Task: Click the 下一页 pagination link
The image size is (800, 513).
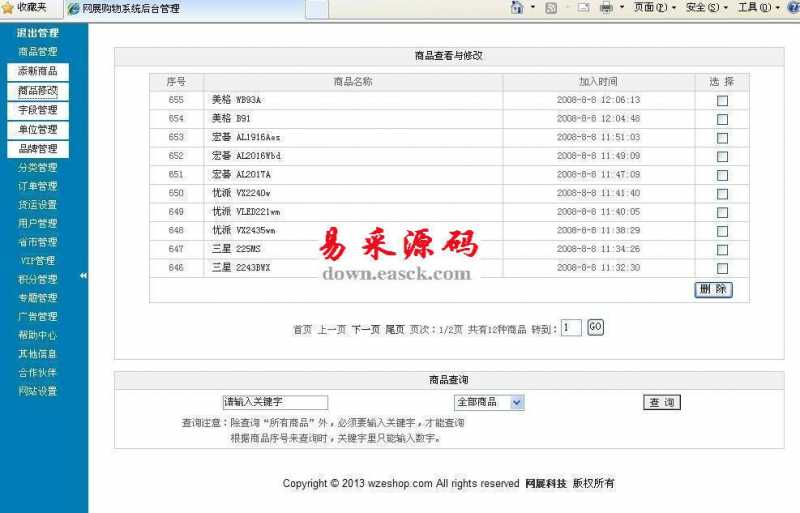Action: [x=365, y=329]
